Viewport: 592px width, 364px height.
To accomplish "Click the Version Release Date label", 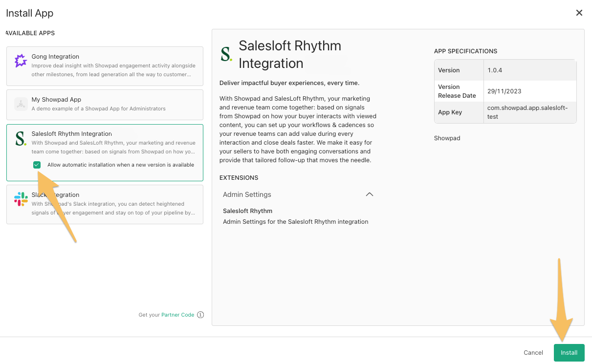I will 457,91.
